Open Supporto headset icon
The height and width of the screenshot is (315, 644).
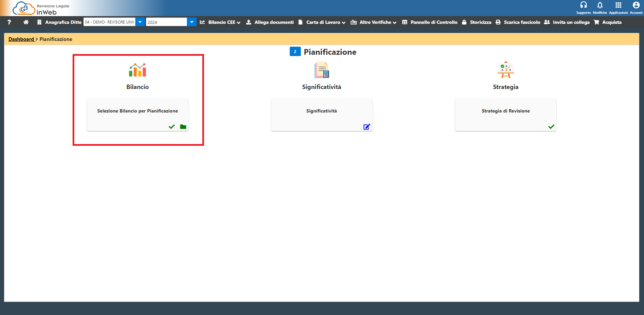click(x=583, y=5)
